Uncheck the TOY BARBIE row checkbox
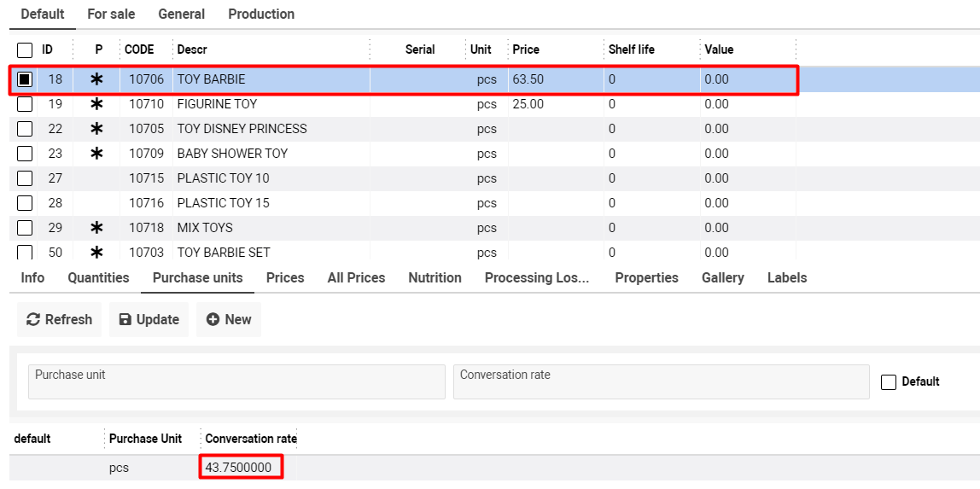Viewport: 980px width, 489px height. click(25, 79)
